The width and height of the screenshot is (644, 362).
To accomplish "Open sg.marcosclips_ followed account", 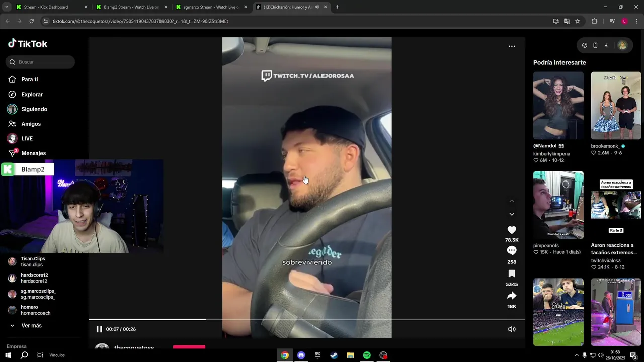I will (x=38, y=294).
